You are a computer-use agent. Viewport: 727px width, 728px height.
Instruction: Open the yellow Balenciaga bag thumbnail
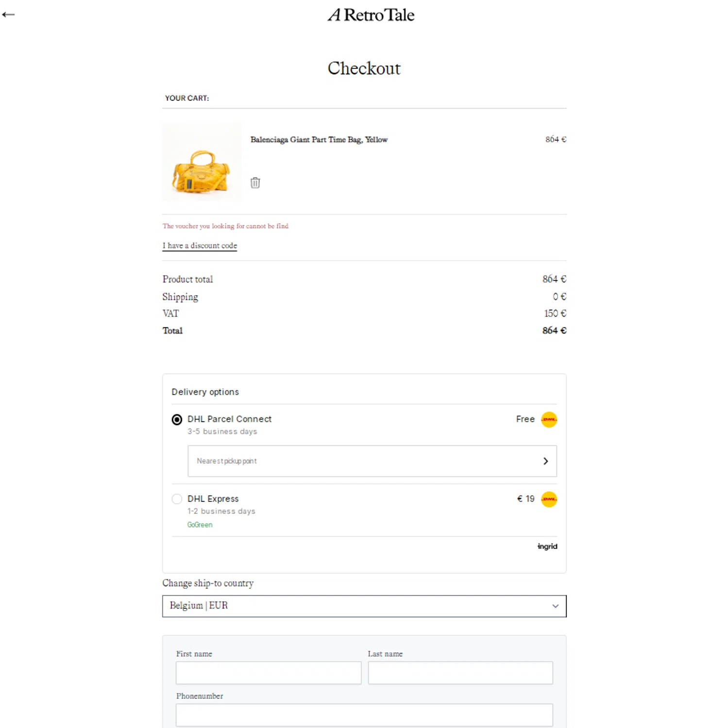pos(202,162)
